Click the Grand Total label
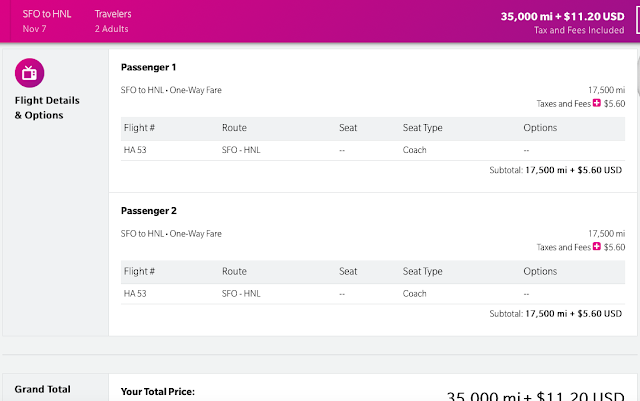 pyautogui.click(x=43, y=389)
